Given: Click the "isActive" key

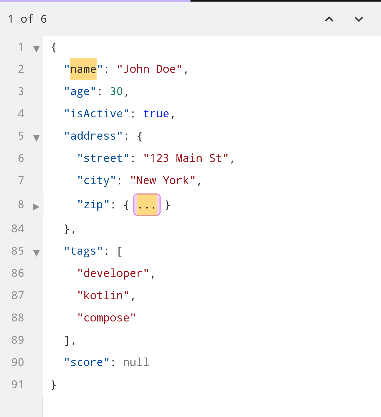Looking at the screenshot, I should 96,114.
